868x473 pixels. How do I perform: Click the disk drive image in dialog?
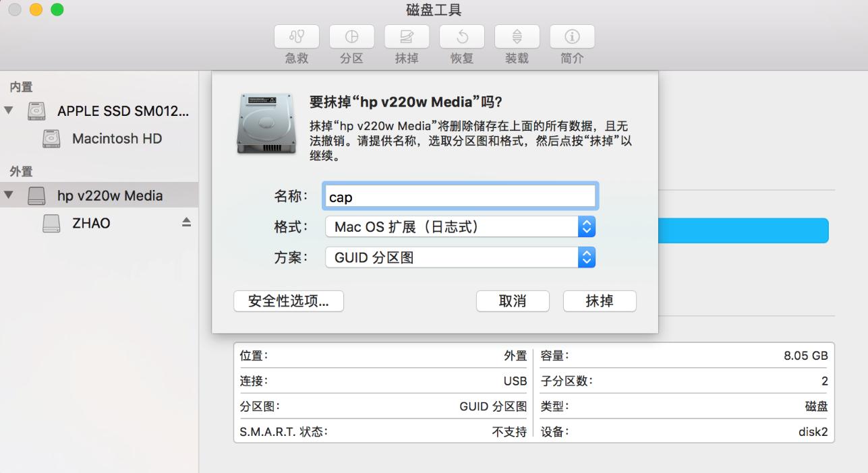(265, 125)
